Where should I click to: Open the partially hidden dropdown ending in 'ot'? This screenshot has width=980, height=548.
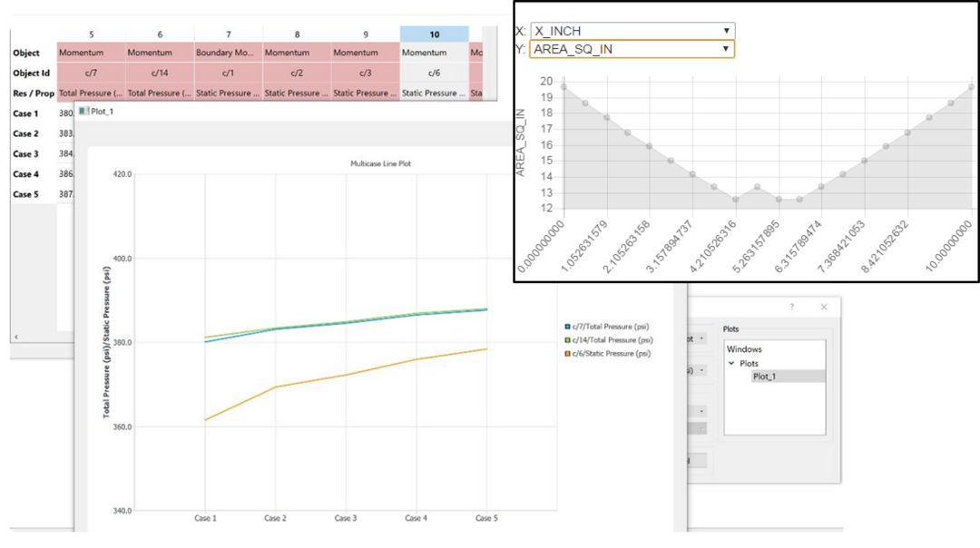(x=697, y=338)
